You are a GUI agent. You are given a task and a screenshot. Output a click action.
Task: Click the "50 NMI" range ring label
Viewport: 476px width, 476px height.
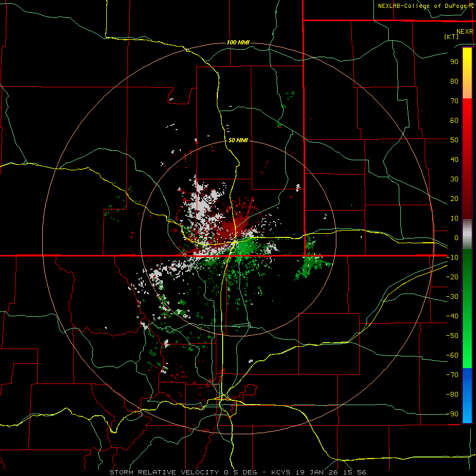click(238, 140)
